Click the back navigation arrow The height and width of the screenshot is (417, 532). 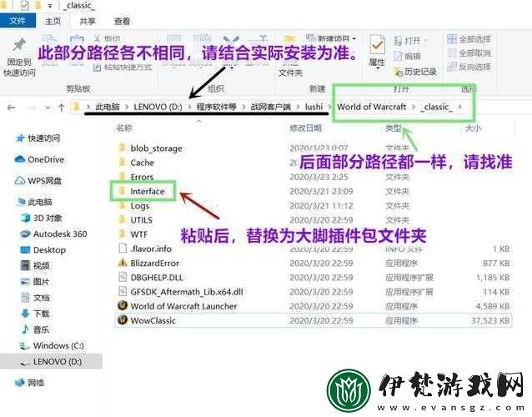(12, 108)
